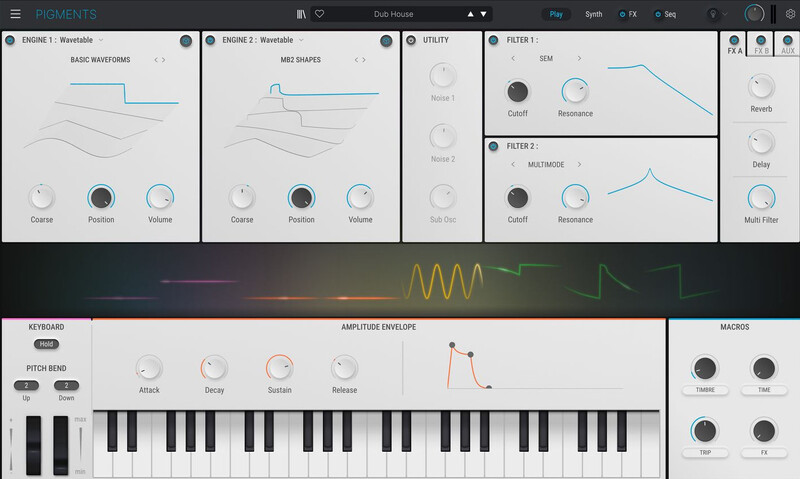The height and width of the screenshot is (479, 800).
Task: Click the Multi Filter knob
Action: (x=761, y=198)
